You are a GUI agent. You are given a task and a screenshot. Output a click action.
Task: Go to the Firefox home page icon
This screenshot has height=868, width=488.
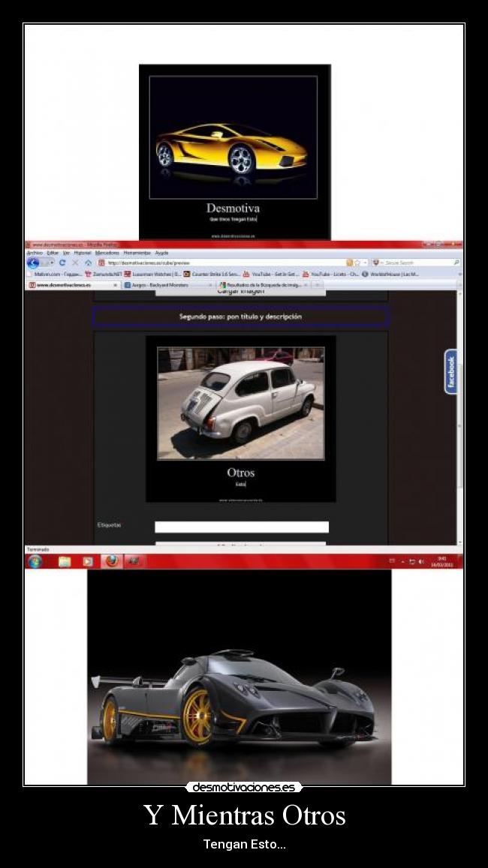pyautogui.click(x=88, y=263)
